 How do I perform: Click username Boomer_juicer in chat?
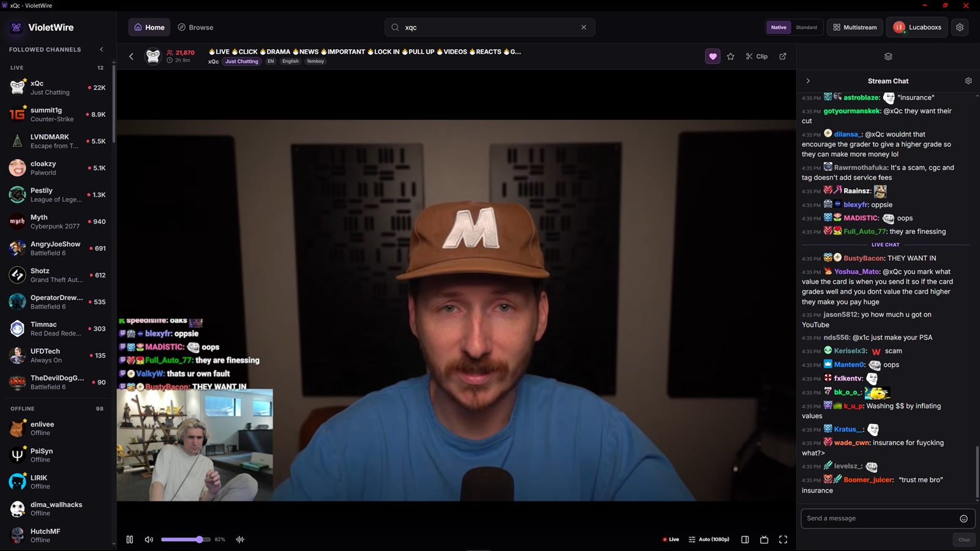[868, 480]
